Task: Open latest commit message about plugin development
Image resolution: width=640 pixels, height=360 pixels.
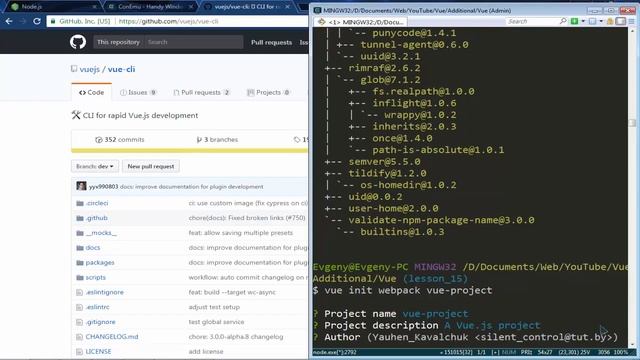Action: coord(191,187)
